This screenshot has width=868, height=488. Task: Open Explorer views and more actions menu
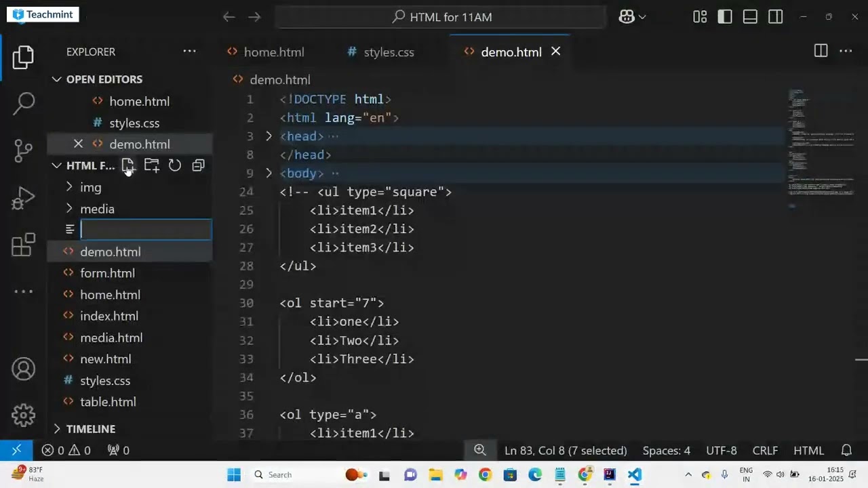(x=189, y=52)
